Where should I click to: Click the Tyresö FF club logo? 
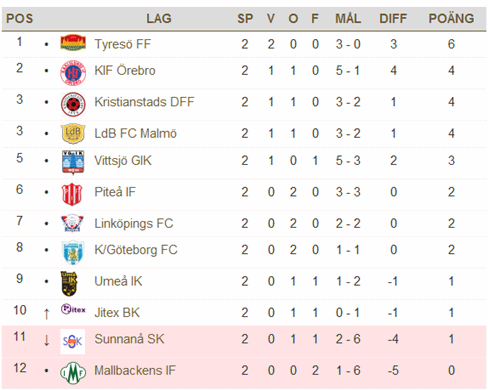73,43
